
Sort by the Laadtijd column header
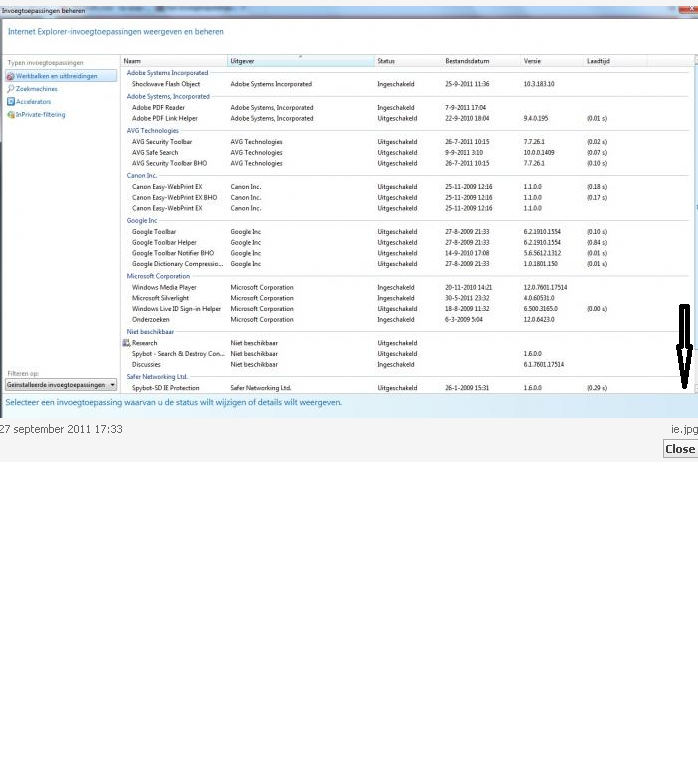coord(615,61)
